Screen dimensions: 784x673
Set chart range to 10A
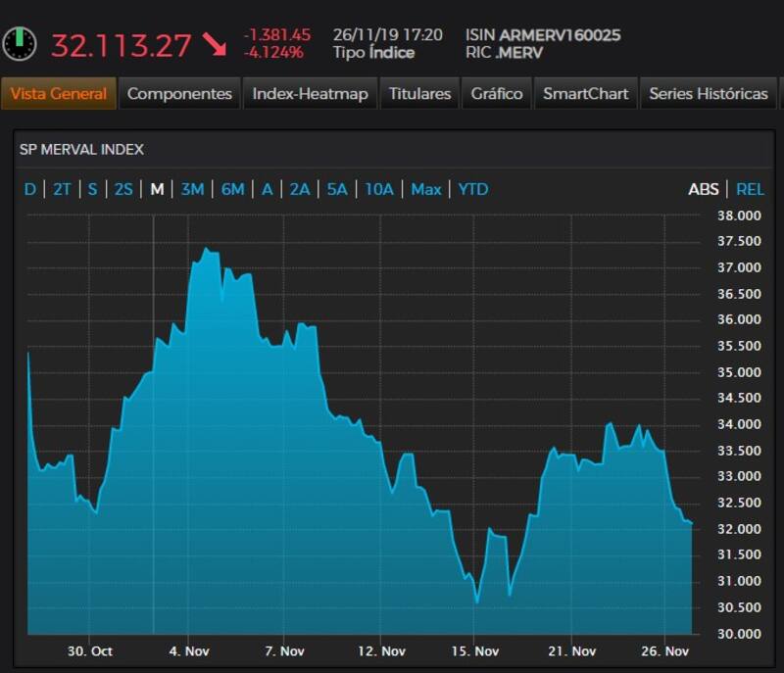pos(378,189)
